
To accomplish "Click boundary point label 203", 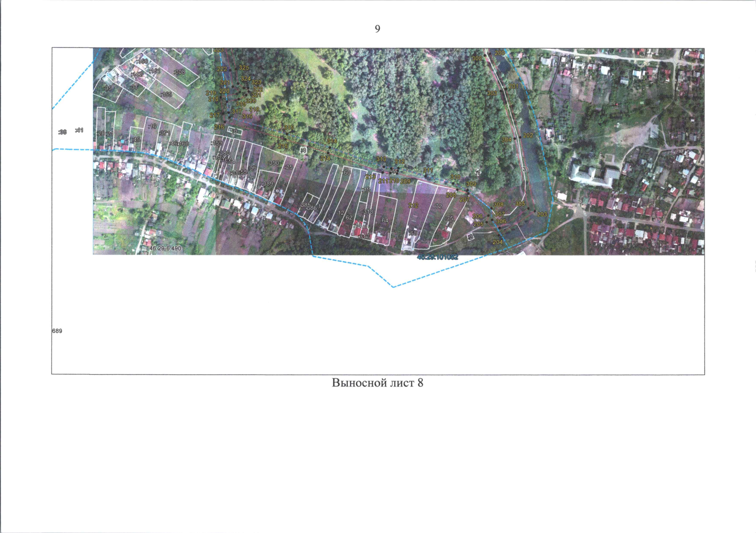I will (x=542, y=215).
